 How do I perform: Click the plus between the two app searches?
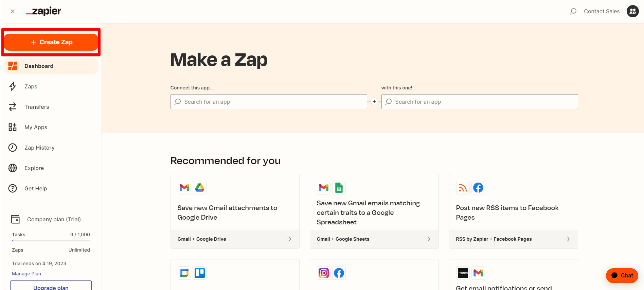(374, 101)
